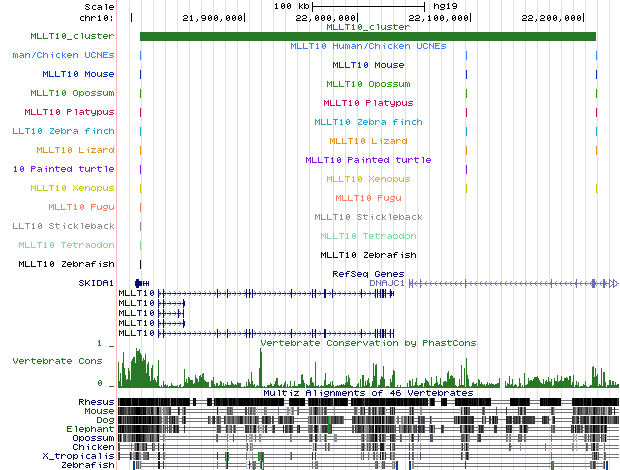Click the RefSeq Genes track title

[x=367, y=273]
